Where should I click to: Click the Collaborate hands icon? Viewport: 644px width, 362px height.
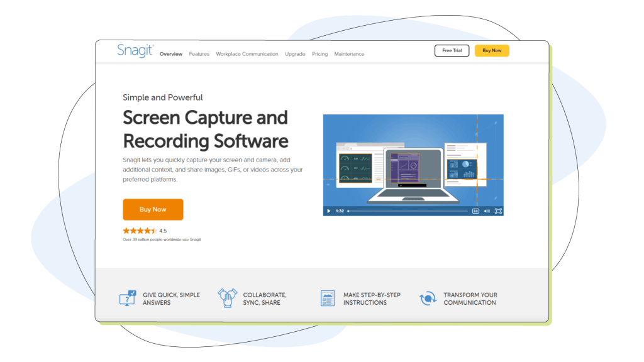pos(227,298)
